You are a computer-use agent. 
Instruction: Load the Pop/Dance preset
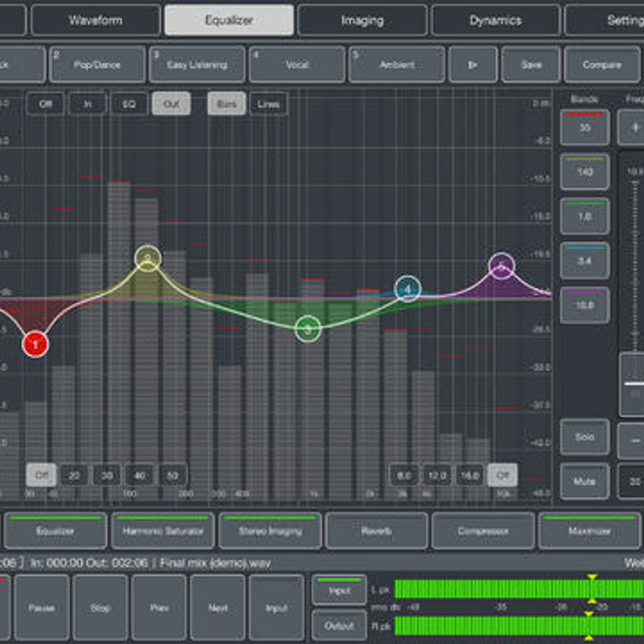click(97, 64)
